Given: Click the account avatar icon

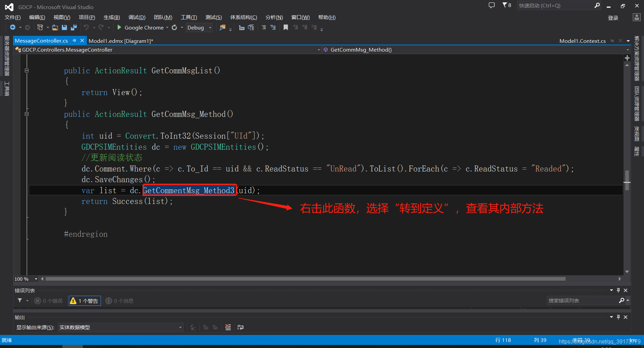Looking at the screenshot, I should (637, 17).
